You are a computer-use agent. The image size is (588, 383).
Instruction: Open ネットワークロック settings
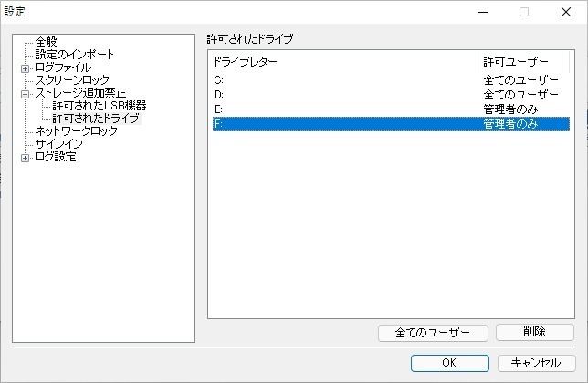[x=76, y=131]
